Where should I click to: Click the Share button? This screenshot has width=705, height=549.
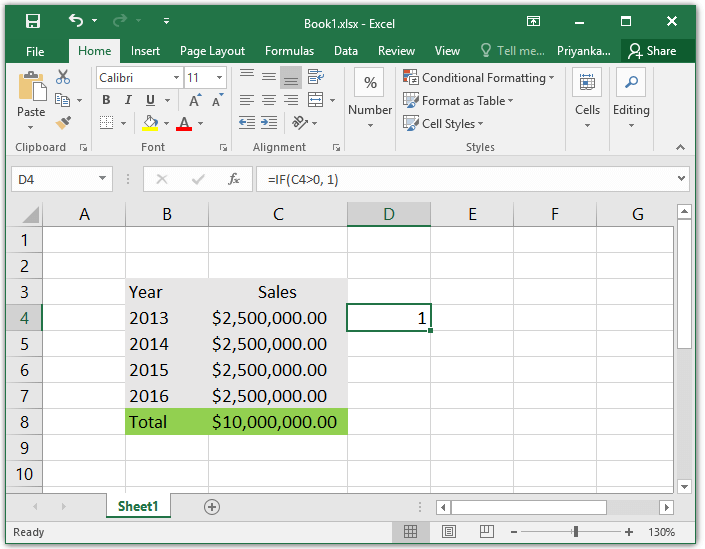[x=652, y=51]
